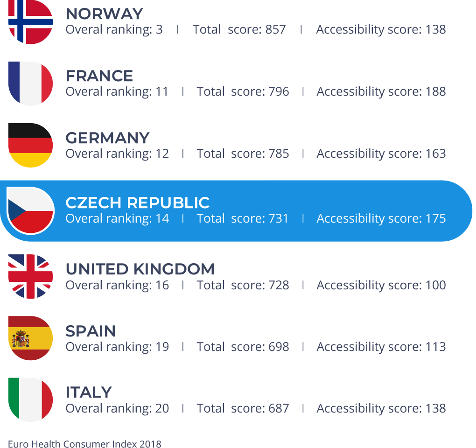Image resolution: width=476 pixels, height=448 pixels.
Task: Select the CZECH REPUBLIC heading
Action: click(137, 203)
